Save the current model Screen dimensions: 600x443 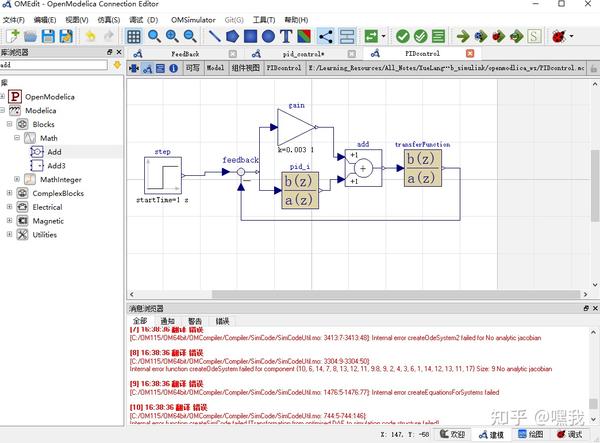(x=48, y=36)
